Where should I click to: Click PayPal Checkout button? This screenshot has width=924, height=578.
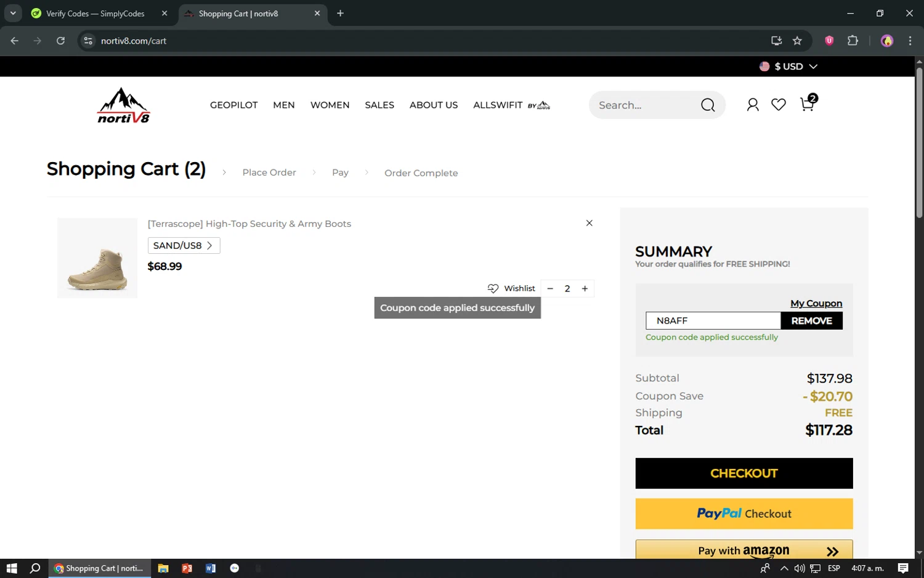tap(744, 513)
